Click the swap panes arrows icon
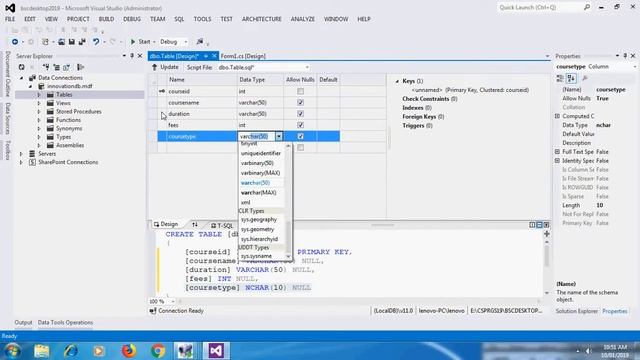This screenshot has height=360, width=640. coord(195,225)
